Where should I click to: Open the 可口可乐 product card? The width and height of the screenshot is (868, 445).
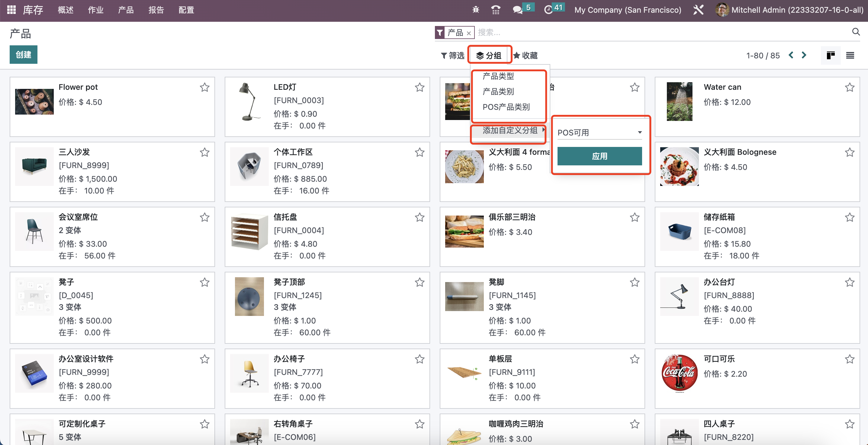click(x=757, y=378)
